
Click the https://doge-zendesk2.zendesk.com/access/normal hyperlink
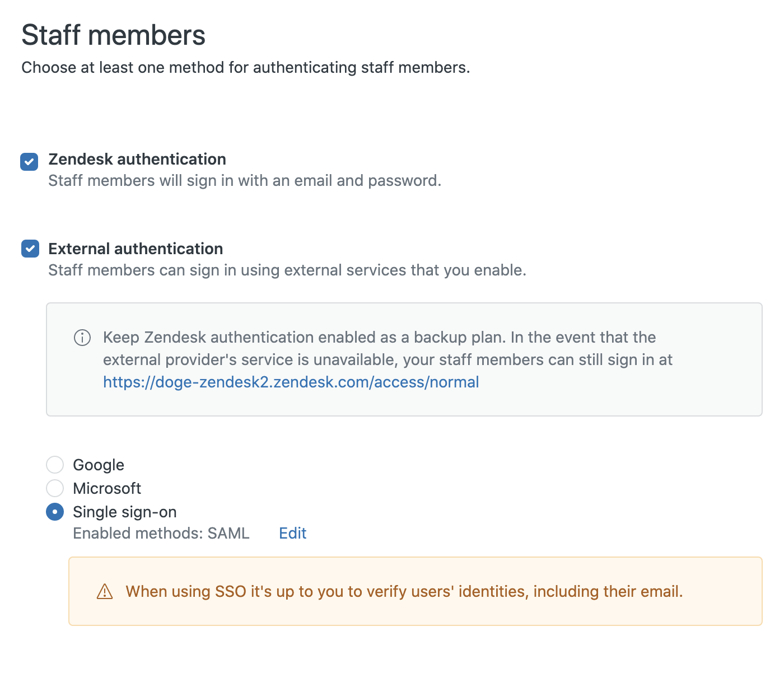tap(290, 382)
